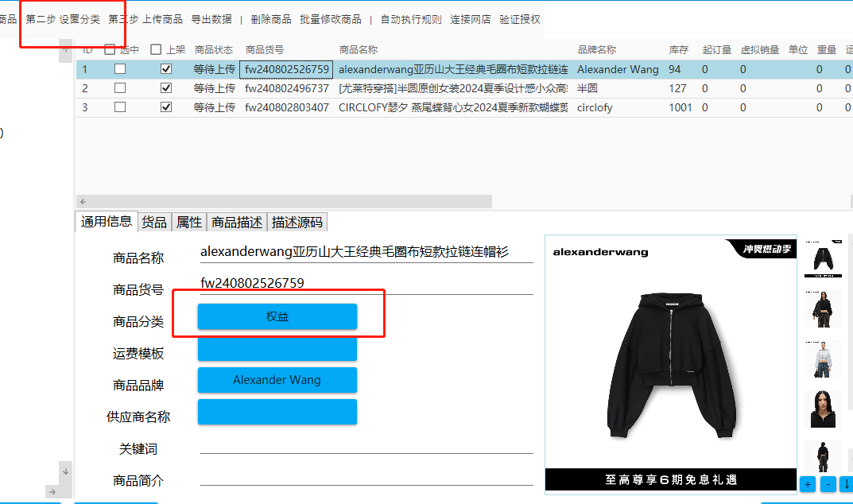The width and height of the screenshot is (853, 504).
Task: Toggle the 选中 header checkbox
Action: click(111, 49)
